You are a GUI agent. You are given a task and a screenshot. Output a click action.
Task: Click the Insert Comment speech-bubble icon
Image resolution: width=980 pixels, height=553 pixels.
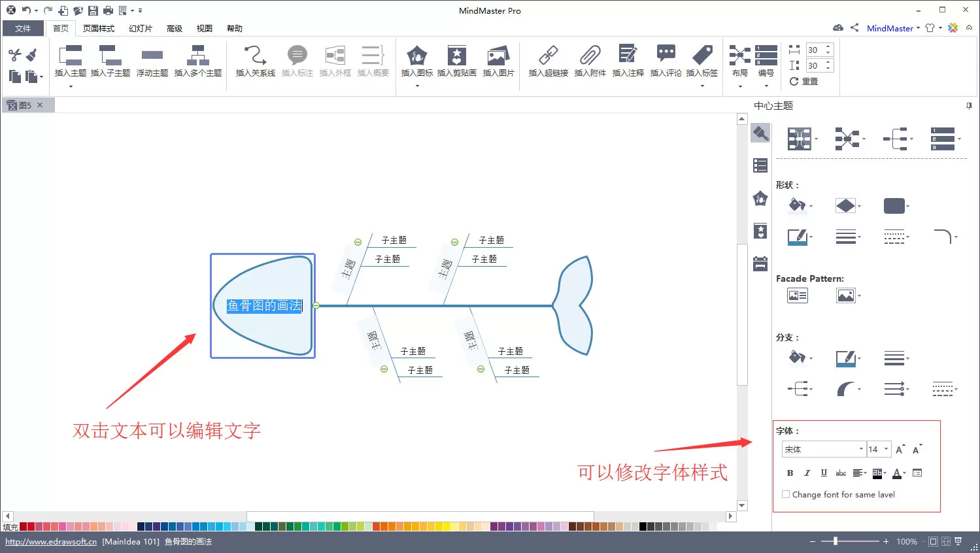[666, 56]
